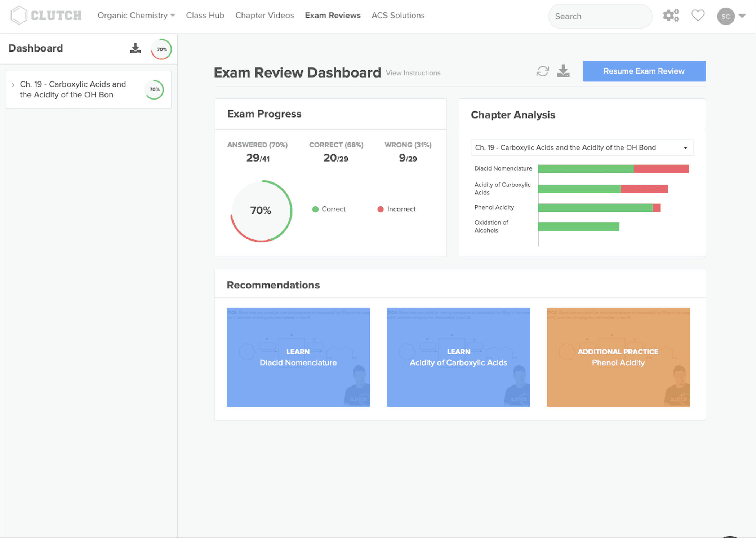756x538 pixels.
Task: Open the Additional Practice Phenol Acidity card
Action: [x=618, y=357]
